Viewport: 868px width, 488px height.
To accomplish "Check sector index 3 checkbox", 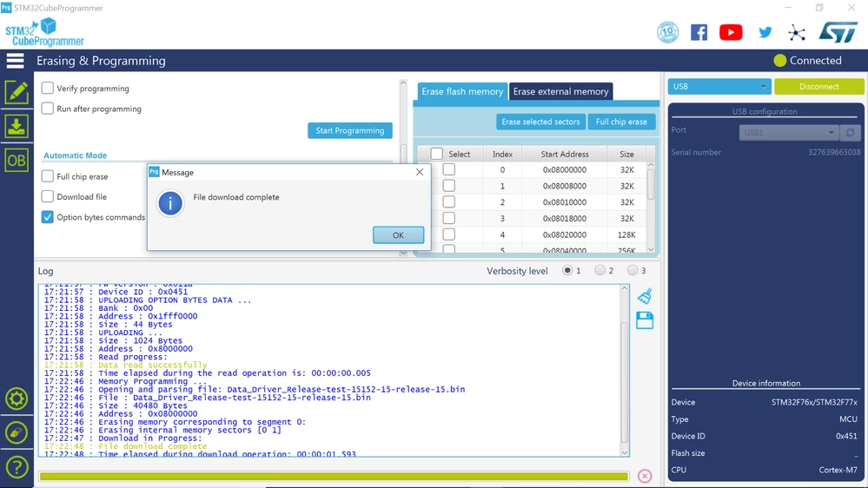I will pyautogui.click(x=449, y=218).
